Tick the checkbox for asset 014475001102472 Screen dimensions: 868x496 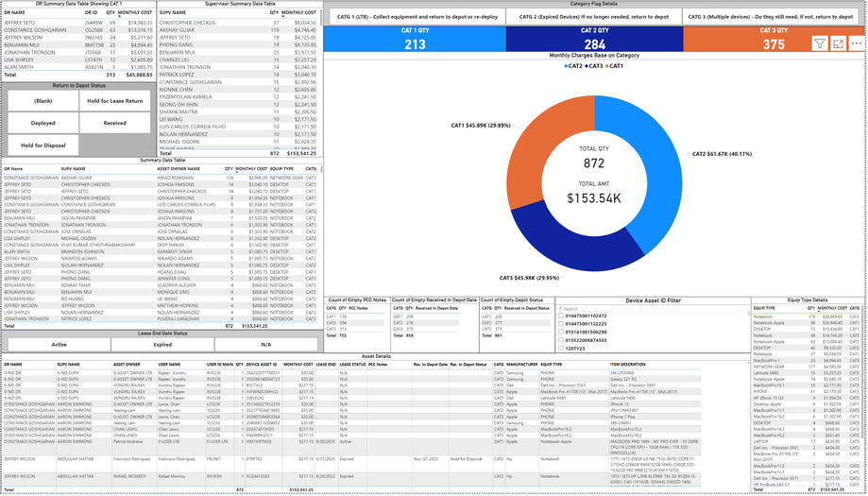point(561,316)
